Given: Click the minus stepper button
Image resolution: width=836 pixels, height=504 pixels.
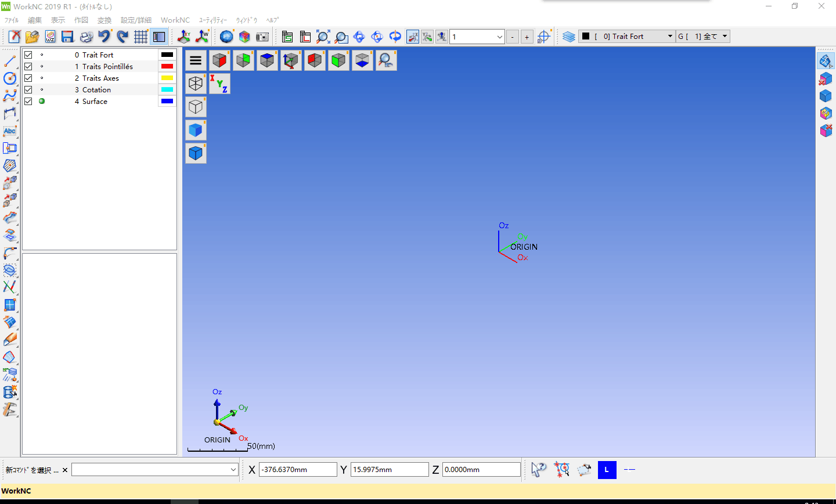Looking at the screenshot, I should coord(513,37).
